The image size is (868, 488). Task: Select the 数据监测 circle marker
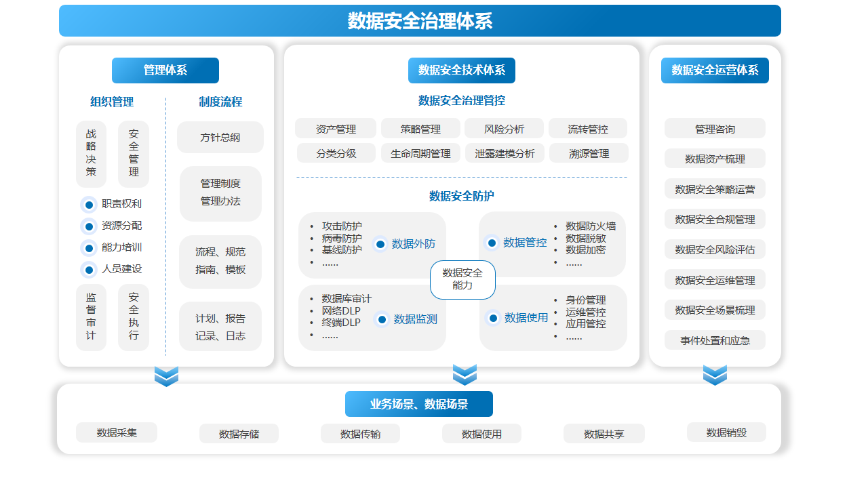(x=382, y=319)
